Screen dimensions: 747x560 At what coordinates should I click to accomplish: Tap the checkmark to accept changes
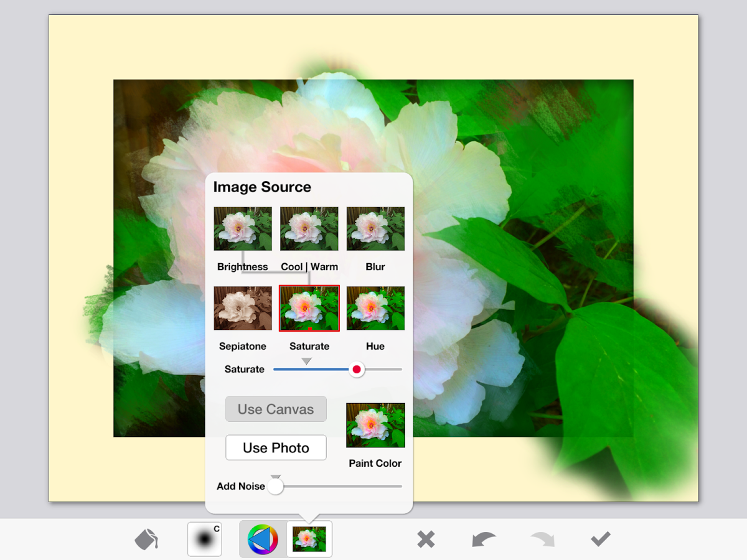pos(599,538)
